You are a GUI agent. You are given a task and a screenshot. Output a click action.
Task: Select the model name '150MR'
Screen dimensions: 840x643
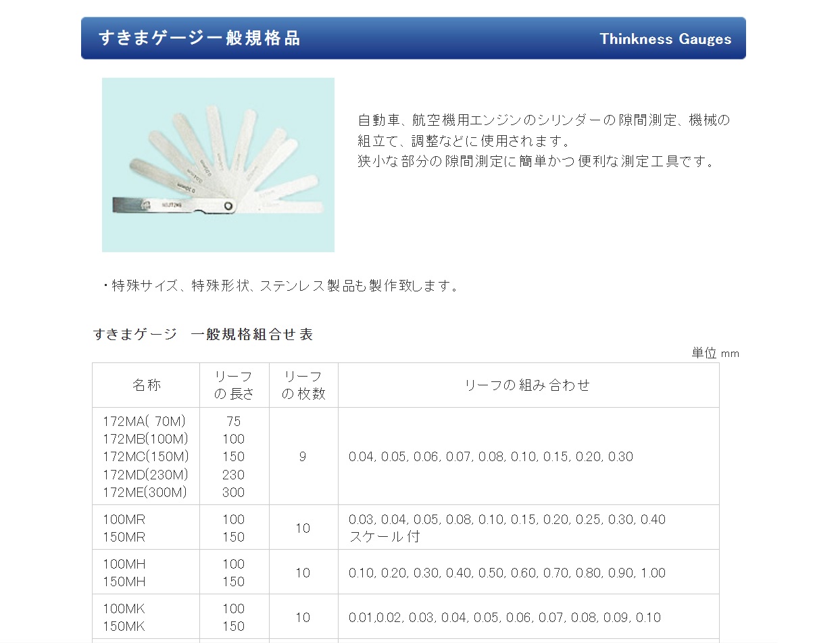[124, 537]
